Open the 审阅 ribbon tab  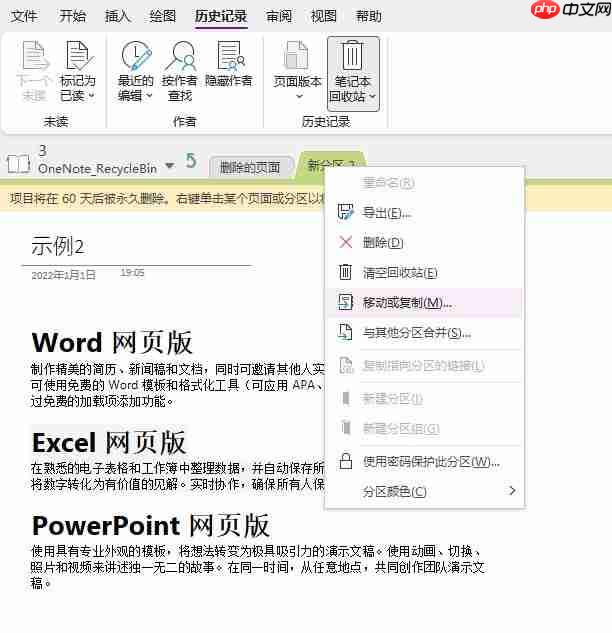[x=279, y=16]
